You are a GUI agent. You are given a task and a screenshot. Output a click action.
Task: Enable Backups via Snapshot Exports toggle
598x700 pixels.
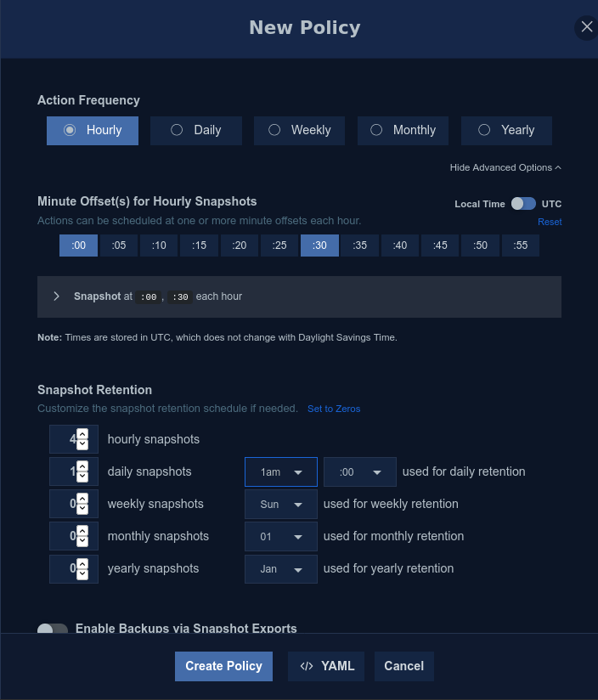53,629
